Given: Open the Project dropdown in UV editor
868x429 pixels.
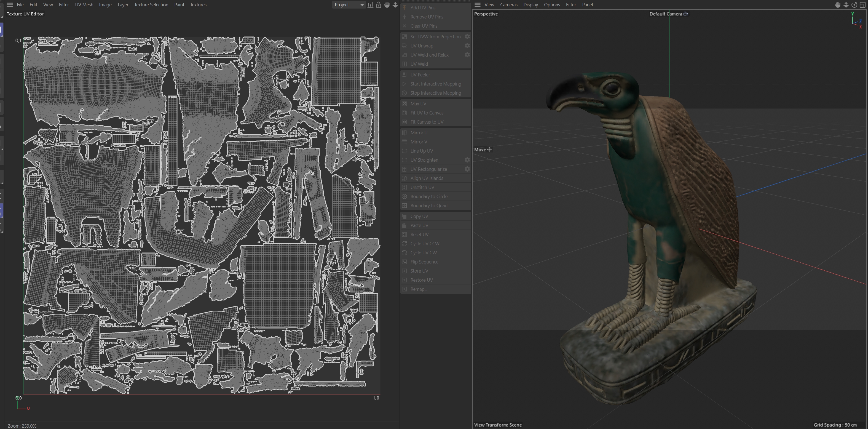Looking at the screenshot, I should (x=349, y=5).
